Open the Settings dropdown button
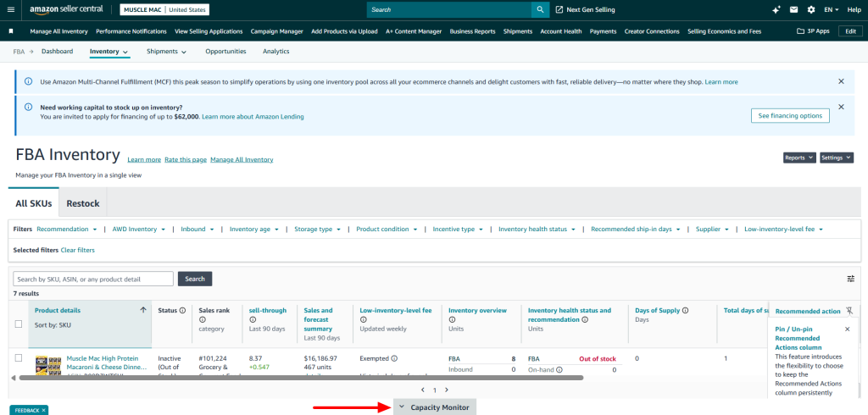Screen dimensions: 868x415 [837, 158]
